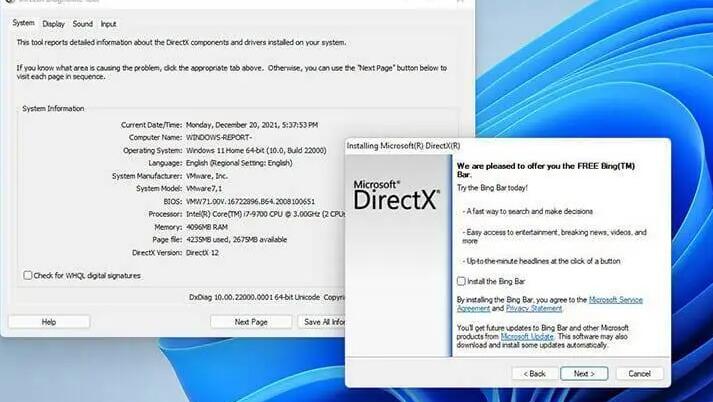The width and height of the screenshot is (713, 402).
Task: Select the System Model value VMware7,1
Action: tap(204, 188)
